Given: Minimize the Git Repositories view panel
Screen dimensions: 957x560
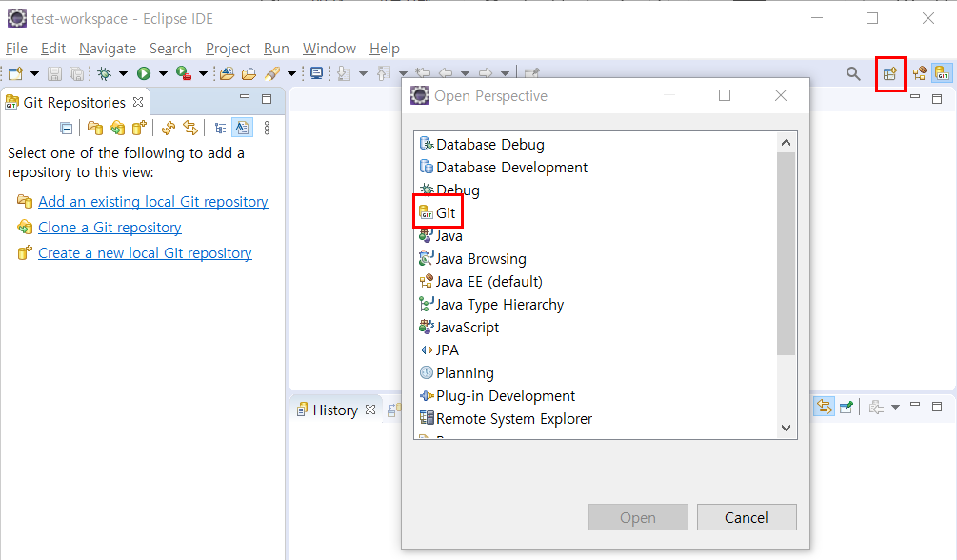Looking at the screenshot, I should (245, 97).
